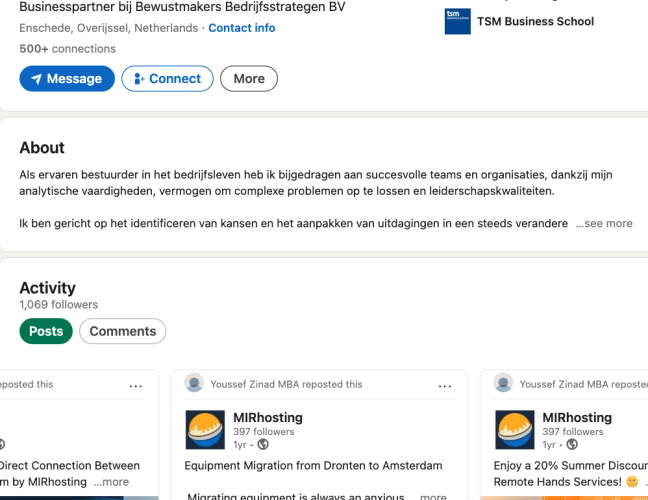Click Youssef Zinad avatar in rightmost post
This screenshot has width=648, height=500.
[x=504, y=384]
